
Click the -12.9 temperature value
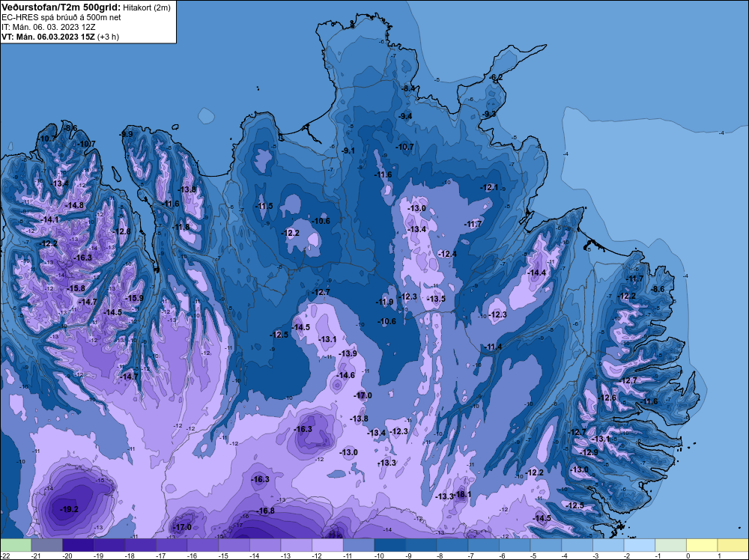[589, 452]
